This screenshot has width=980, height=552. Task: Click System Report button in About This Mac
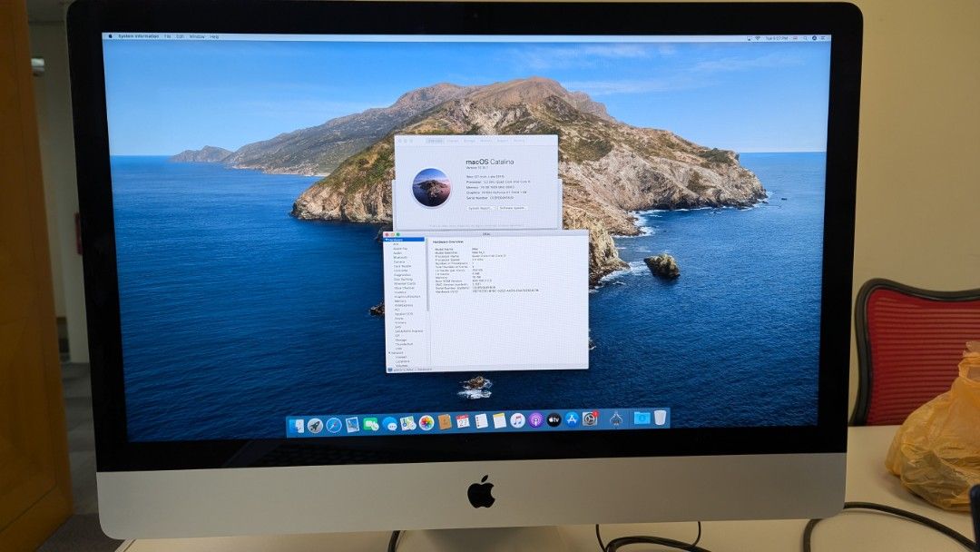(x=480, y=208)
